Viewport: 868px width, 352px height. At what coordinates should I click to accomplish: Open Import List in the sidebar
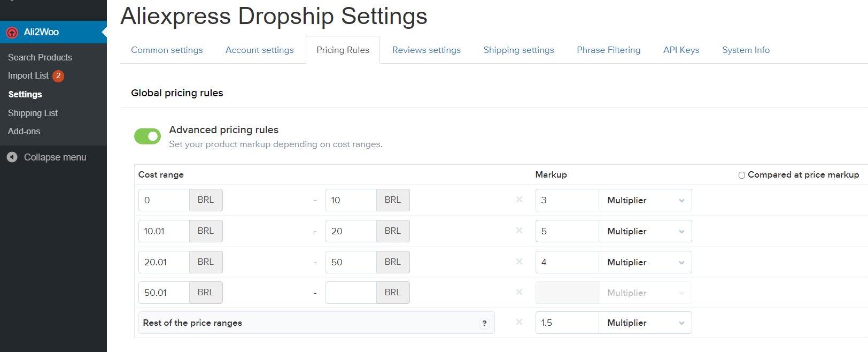pos(28,76)
